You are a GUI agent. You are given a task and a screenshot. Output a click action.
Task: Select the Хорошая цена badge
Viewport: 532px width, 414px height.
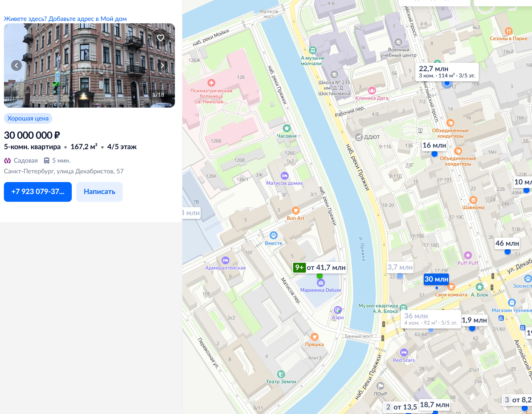(28, 118)
